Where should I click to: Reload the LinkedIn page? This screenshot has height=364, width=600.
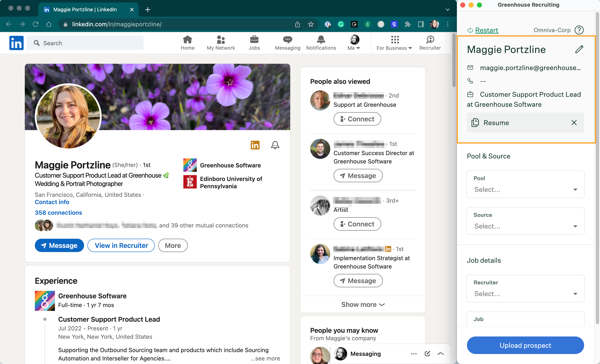coord(35,24)
